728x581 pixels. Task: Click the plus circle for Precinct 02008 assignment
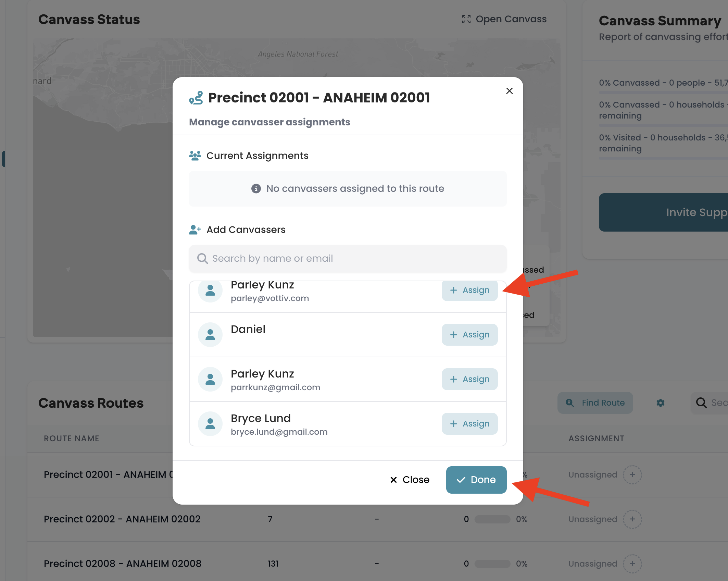click(x=632, y=564)
